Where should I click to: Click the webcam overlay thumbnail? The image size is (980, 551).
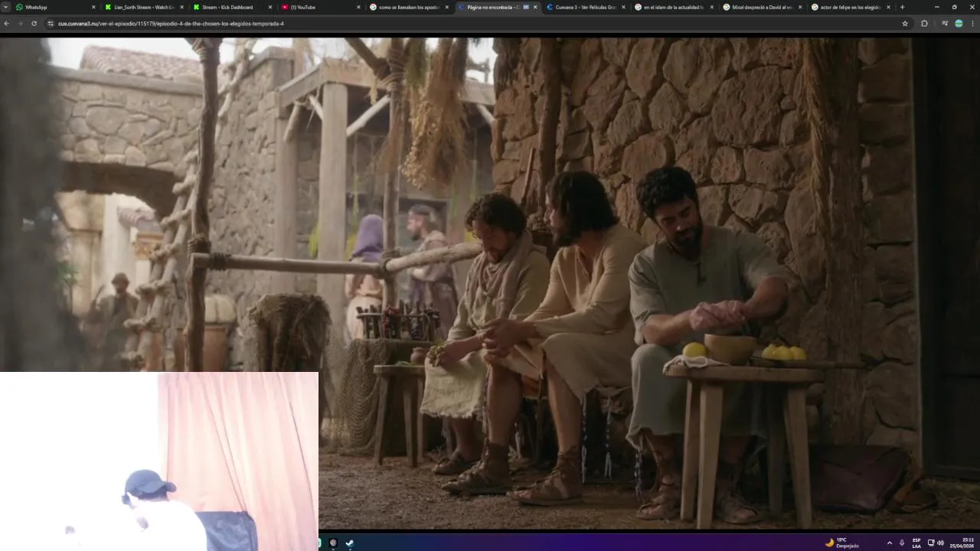coord(159,461)
